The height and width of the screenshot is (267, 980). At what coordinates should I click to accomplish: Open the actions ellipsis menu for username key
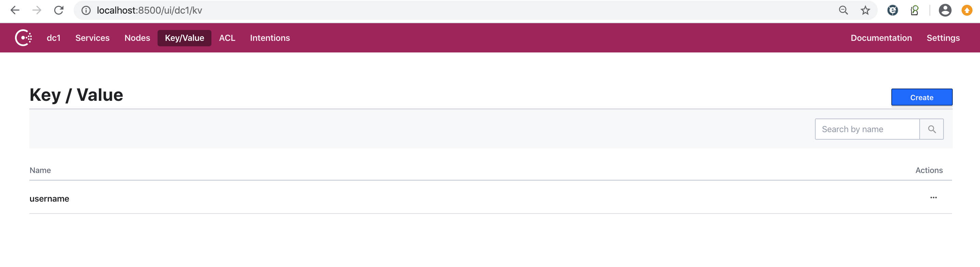pos(934,197)
